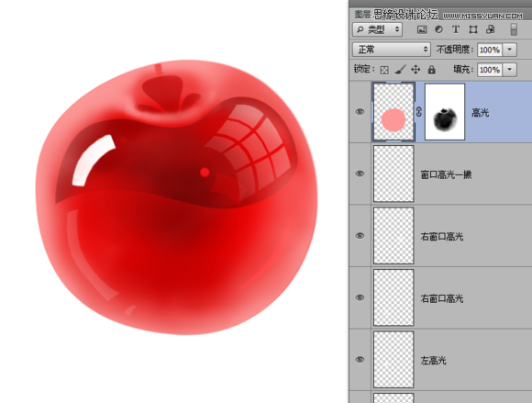This screenshot has width=532, height=403.
Task: Click the opacity 100% value field
Action: pos(490,50)
